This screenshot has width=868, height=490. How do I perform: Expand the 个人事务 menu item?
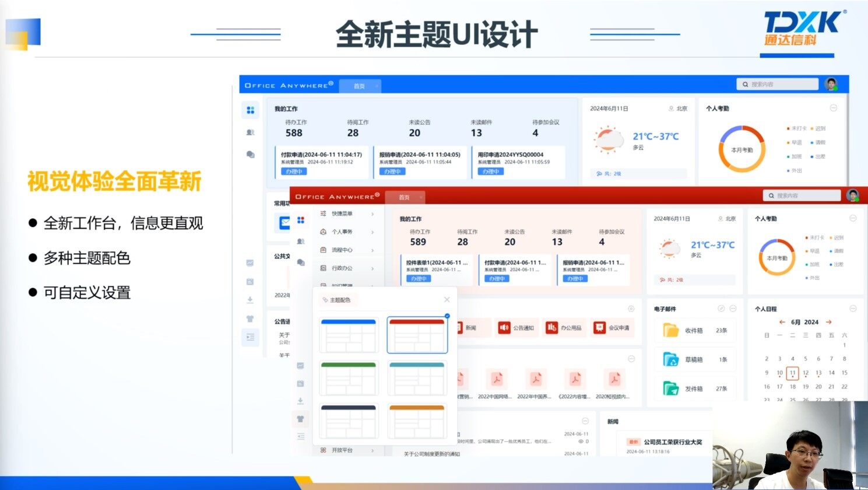tap(347, 232)
